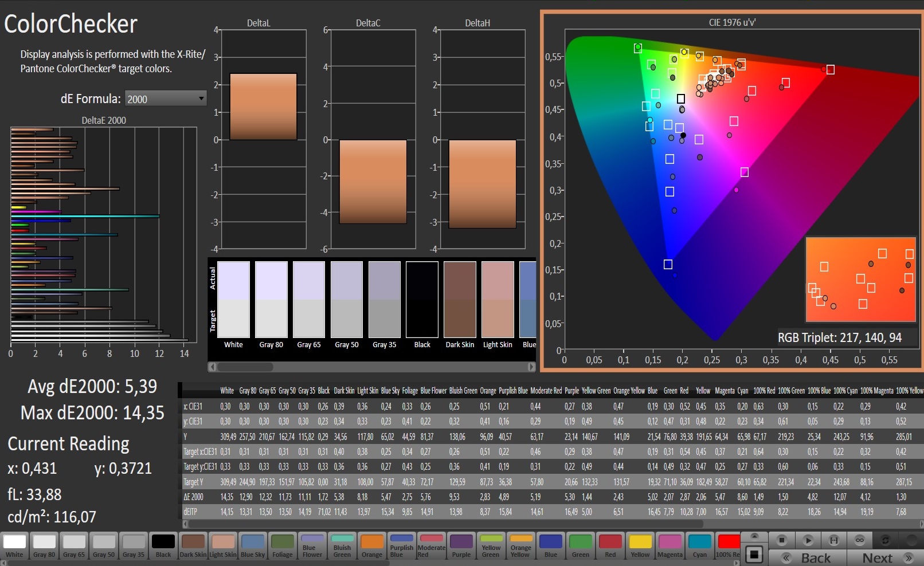Click the stop measurement icon
Image resolution: width=924 pixels, height=566 pixels.
[781, 540]
